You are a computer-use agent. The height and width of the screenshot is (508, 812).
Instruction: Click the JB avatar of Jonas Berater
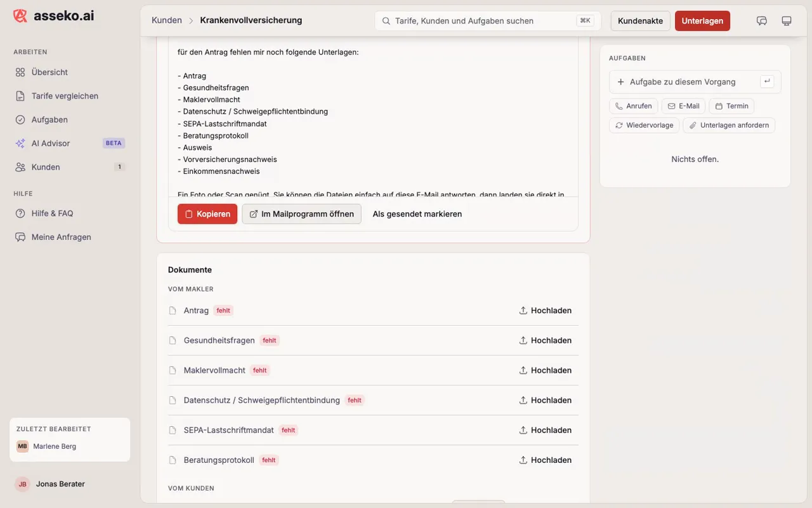tap(23, 484)
